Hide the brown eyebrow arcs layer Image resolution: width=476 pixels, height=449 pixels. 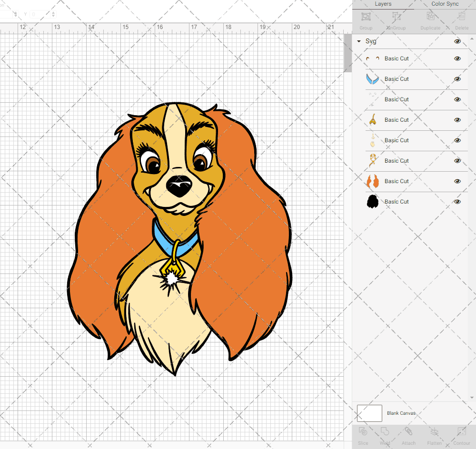[x=457, y=59]
